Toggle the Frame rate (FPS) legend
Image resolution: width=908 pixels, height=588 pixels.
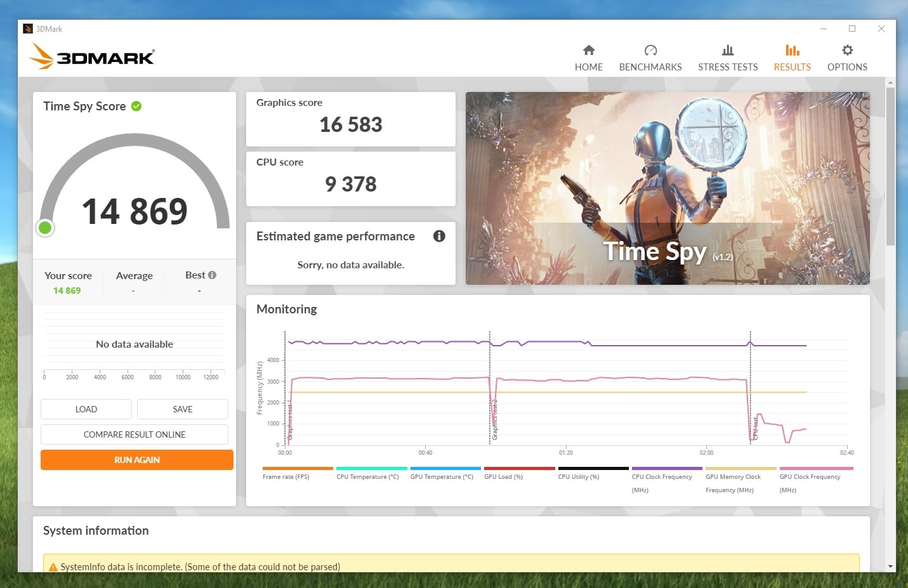click(x=286, y=476)
